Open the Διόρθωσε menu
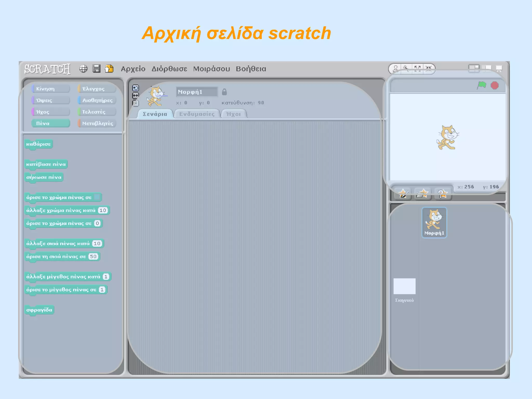 pos(169,69)
